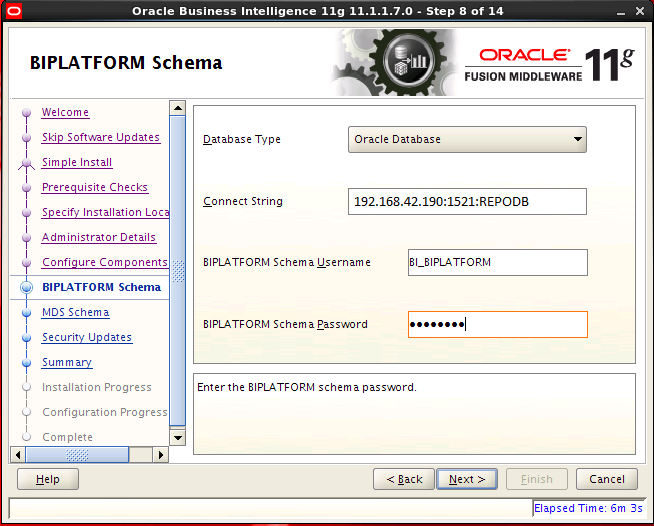The height and width of the screenshot is (526, 654).
Task: Go to Configure Components step
Action: point(105,262)
